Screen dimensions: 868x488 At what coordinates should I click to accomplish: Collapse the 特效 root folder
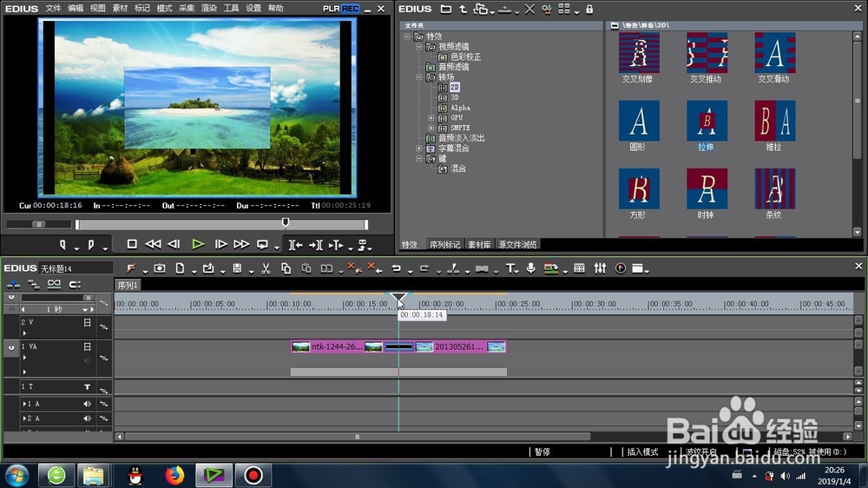[x=407, y=36]
